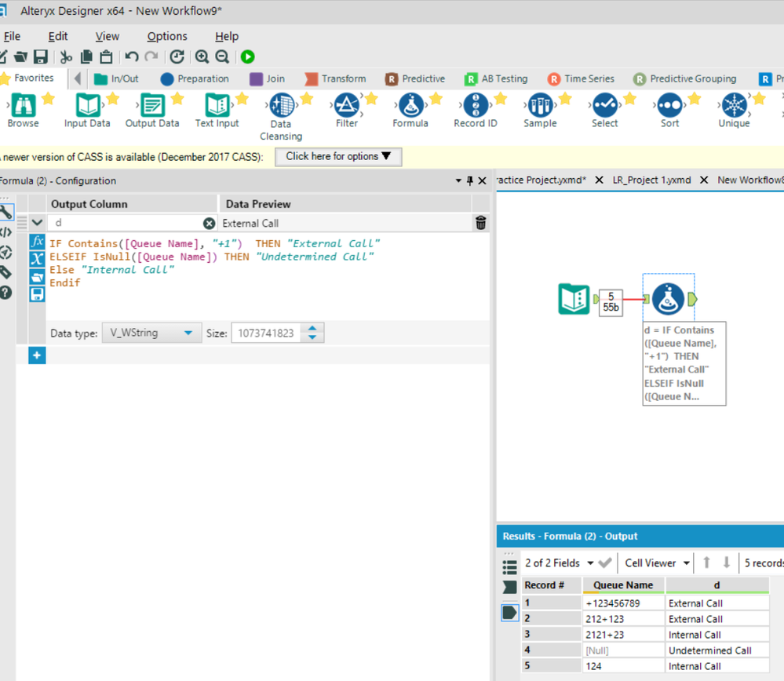Pick the Unique tool from Favorites
The height and width of the screenshot is (681, 784).
pos(734,106)
